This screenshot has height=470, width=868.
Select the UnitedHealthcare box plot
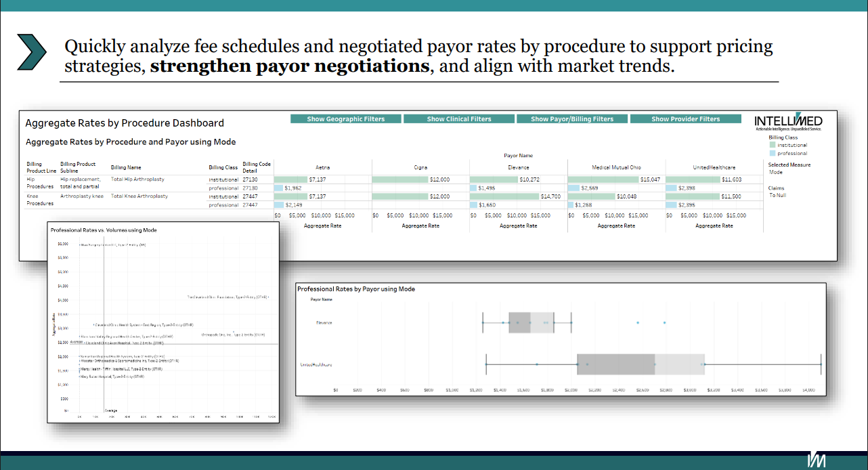[x=640, y=364]
